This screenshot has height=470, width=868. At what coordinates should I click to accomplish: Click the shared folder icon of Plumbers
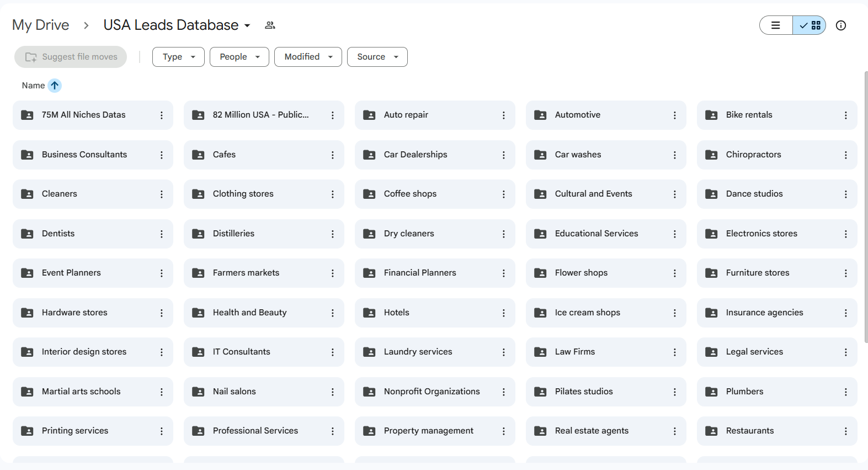[x=711, y=392]
